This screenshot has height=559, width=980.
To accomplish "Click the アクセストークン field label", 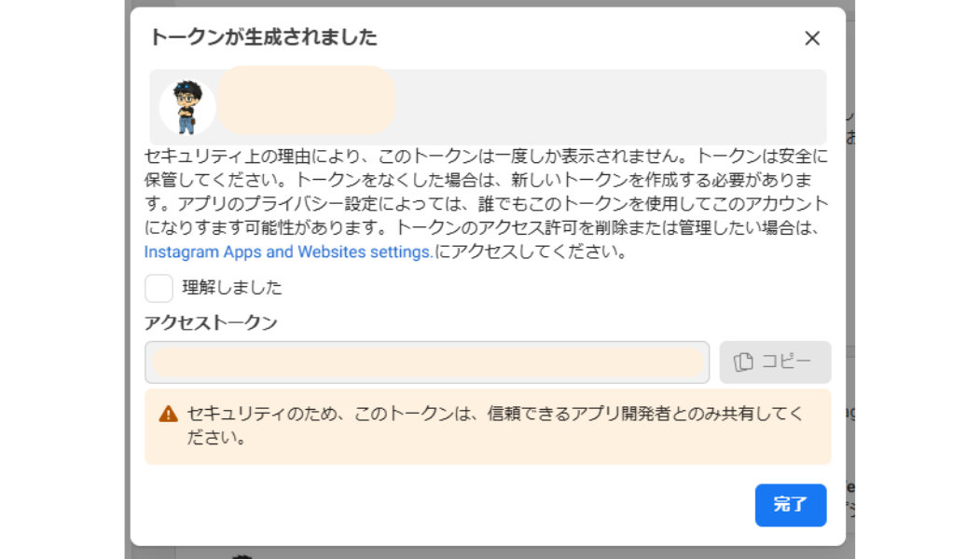I will tap(211, 322).
